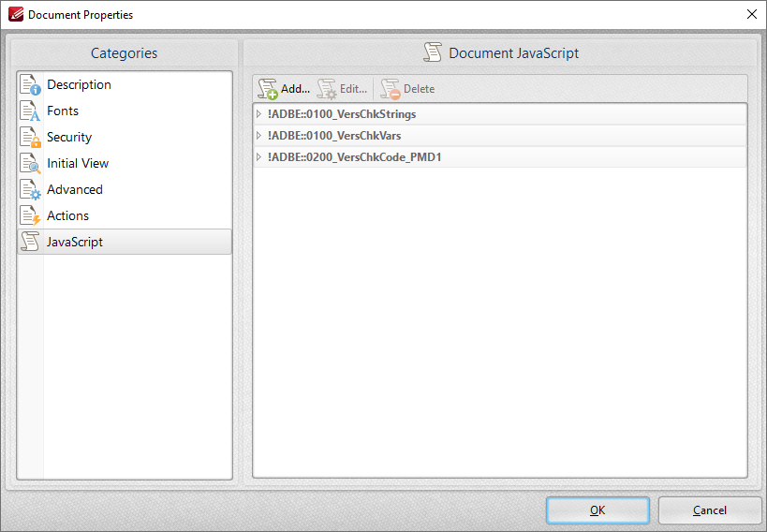The height and width of the screenshot is (532, 767).
Task: Select the Actions category label
Action: pyautogui.click(x=68, y=215)
